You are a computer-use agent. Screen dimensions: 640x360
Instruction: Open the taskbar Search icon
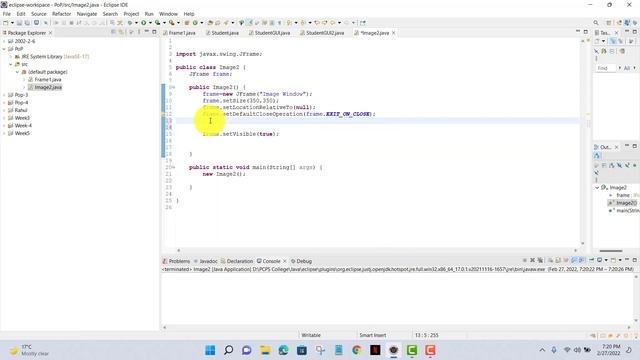click(x=229, y=350)
